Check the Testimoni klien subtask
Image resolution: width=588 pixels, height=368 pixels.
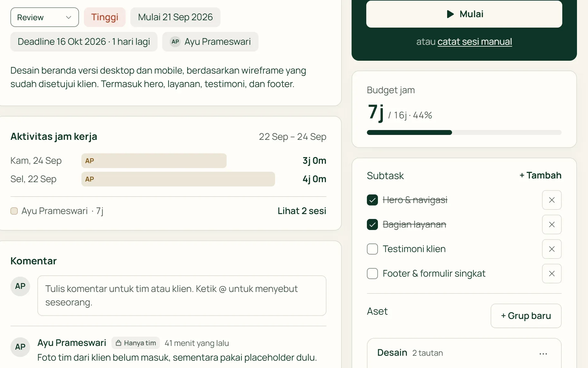372,249
